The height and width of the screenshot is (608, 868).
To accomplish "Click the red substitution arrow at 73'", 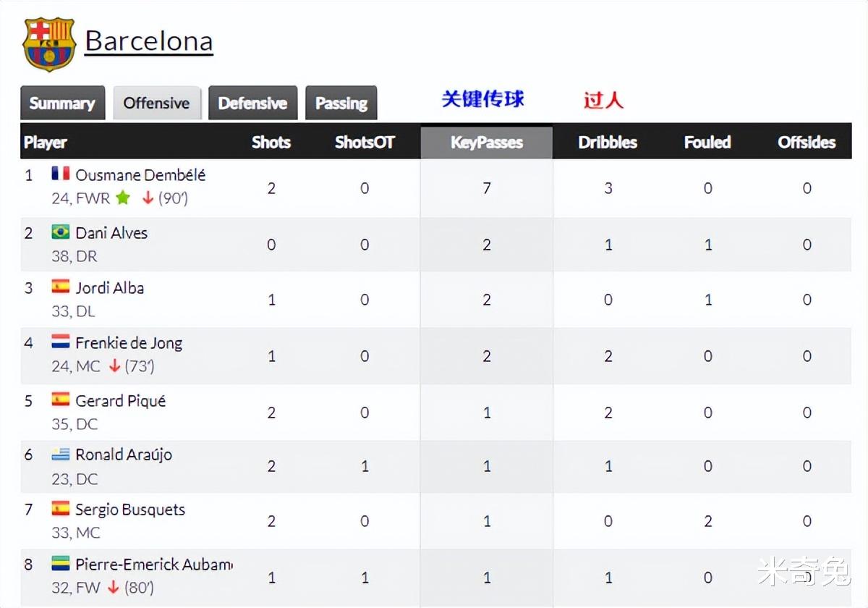I will pos(114,366).
